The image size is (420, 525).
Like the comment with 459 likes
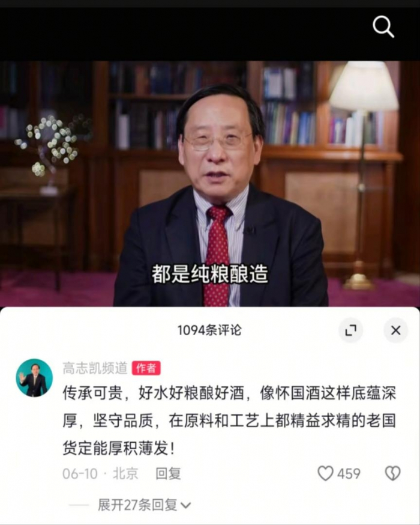[325, 473]
